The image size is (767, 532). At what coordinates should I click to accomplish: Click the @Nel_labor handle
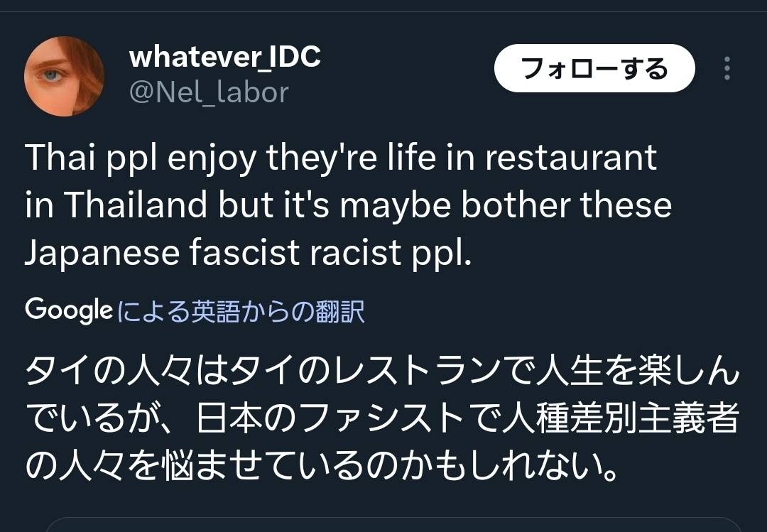click(x=209, y=92)
